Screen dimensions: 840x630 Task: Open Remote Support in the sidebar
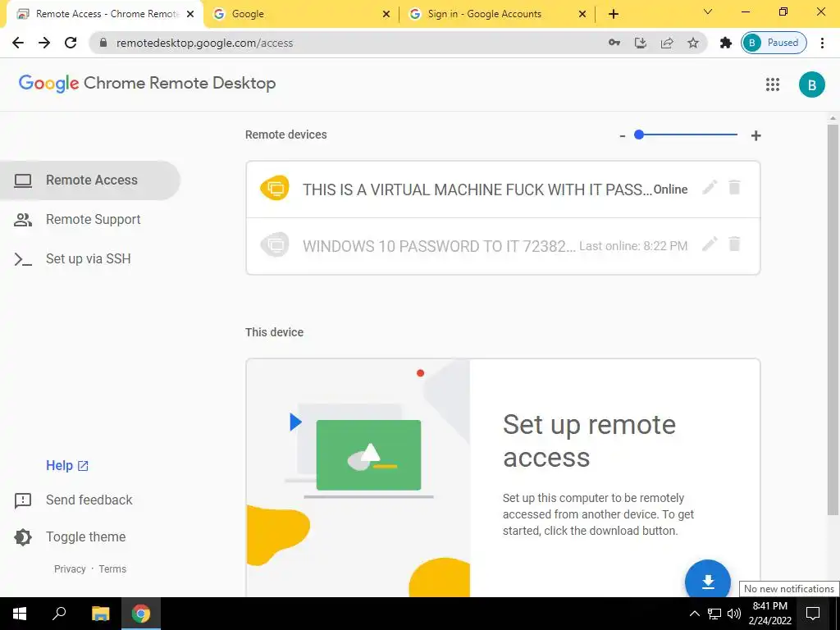pos(90,220)
